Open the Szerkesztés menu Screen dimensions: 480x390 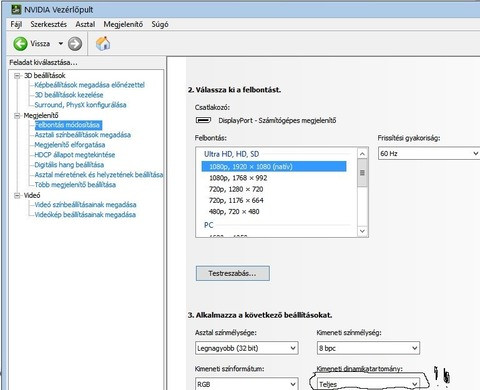49,24
